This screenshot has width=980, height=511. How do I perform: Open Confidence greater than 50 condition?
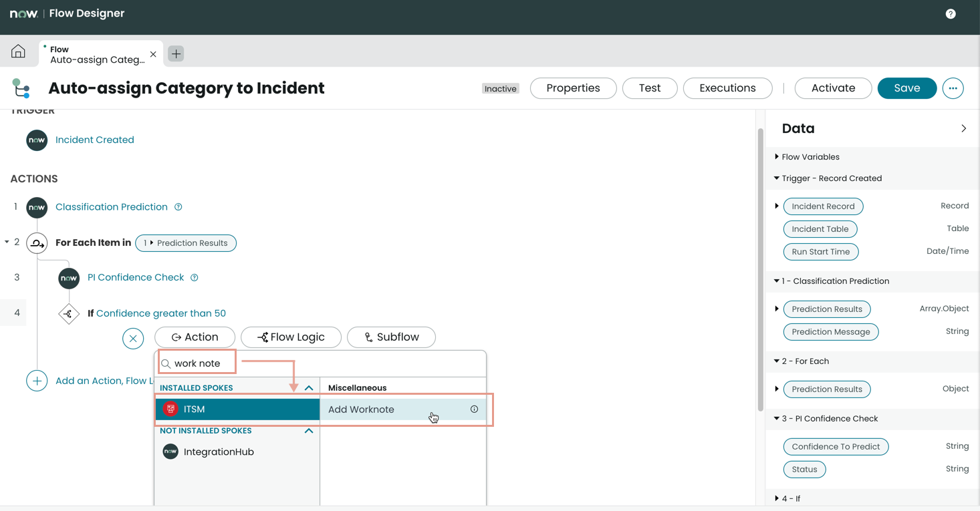tap(161, 313)
